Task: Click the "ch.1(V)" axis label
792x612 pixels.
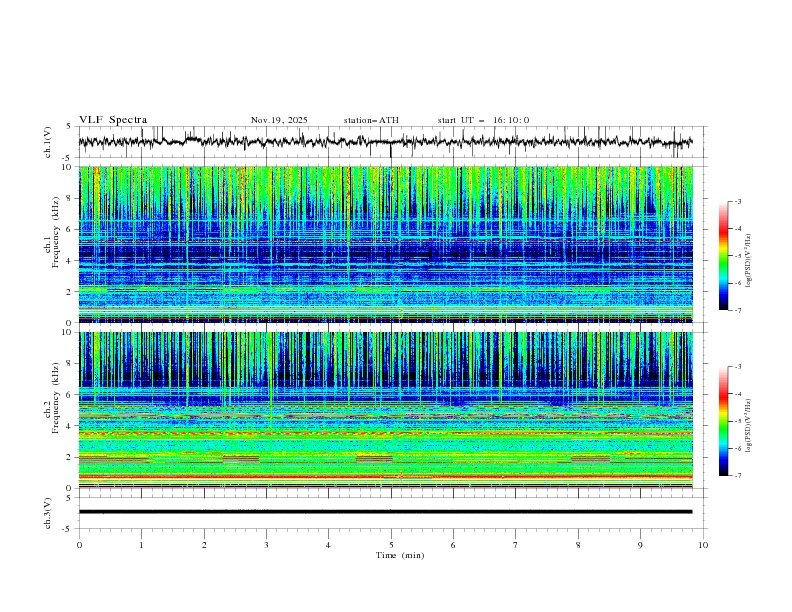Action: tap(48, 142)
